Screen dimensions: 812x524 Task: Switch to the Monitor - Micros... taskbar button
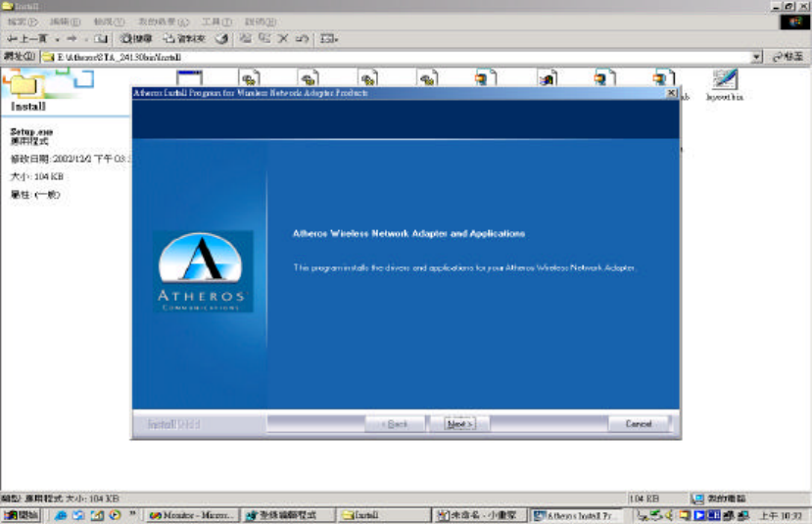(191, 515)
